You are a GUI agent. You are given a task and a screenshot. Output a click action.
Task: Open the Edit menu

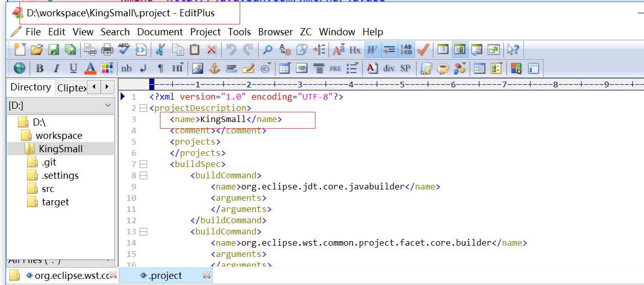[57, 32]
